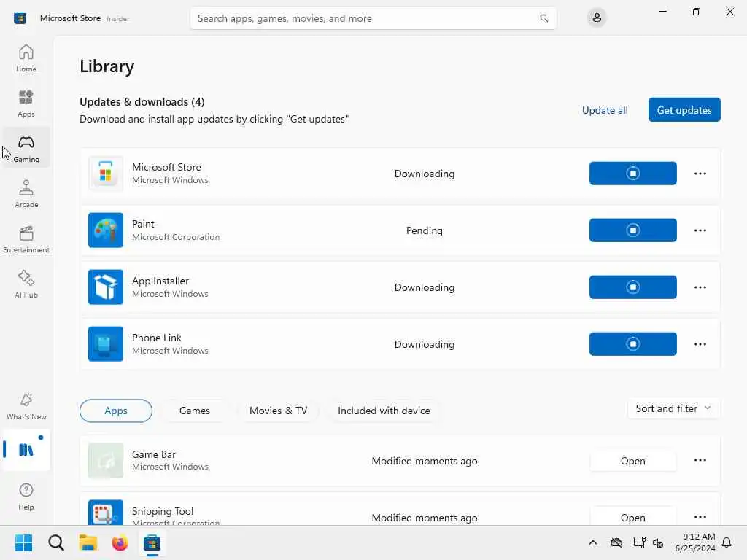This screenshot has height=560, width=747.
Task: Open more options for App Installer row
Action: (x=700, y=287)
